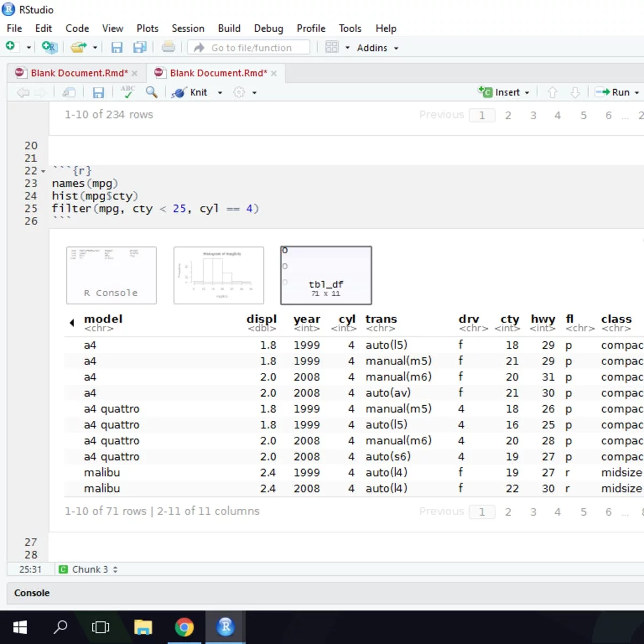Click the Find/Replace magnifier icon
644x644 pixels.
151,92
